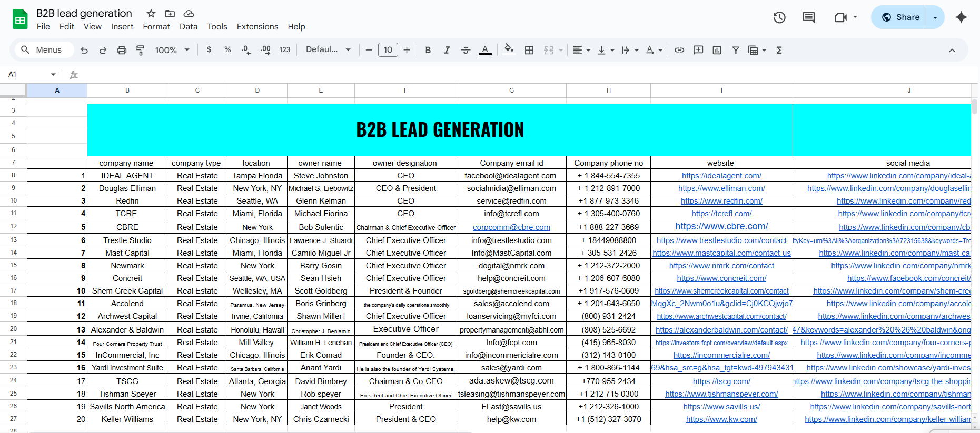Screen dimensions: 980x433
Task: Collapse the toolbar with chevron
Action: point(952,50)
